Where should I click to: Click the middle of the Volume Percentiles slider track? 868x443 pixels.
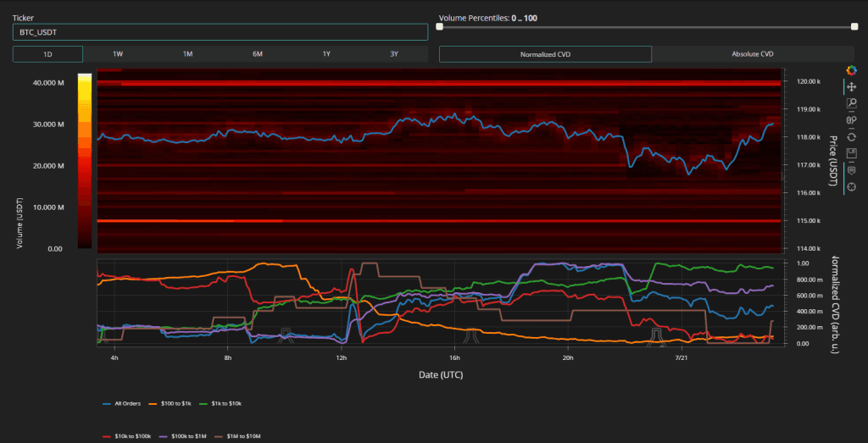coord(647,26)
